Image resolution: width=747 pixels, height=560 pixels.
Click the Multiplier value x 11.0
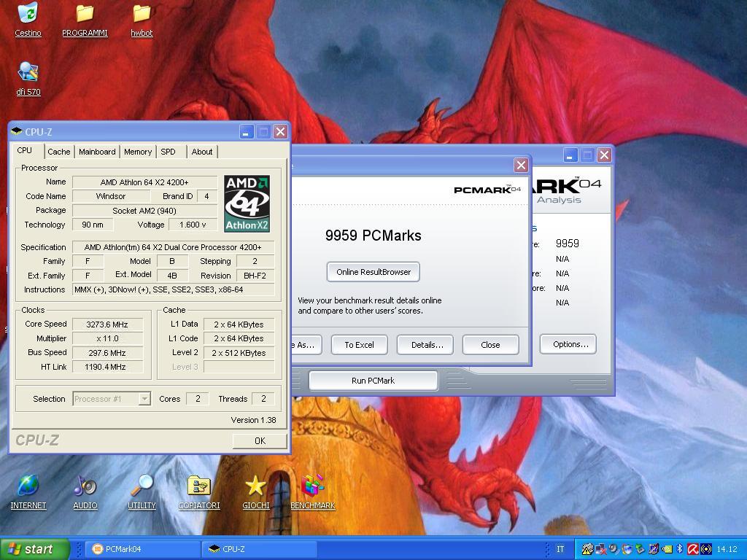click(x=107, y=338)
